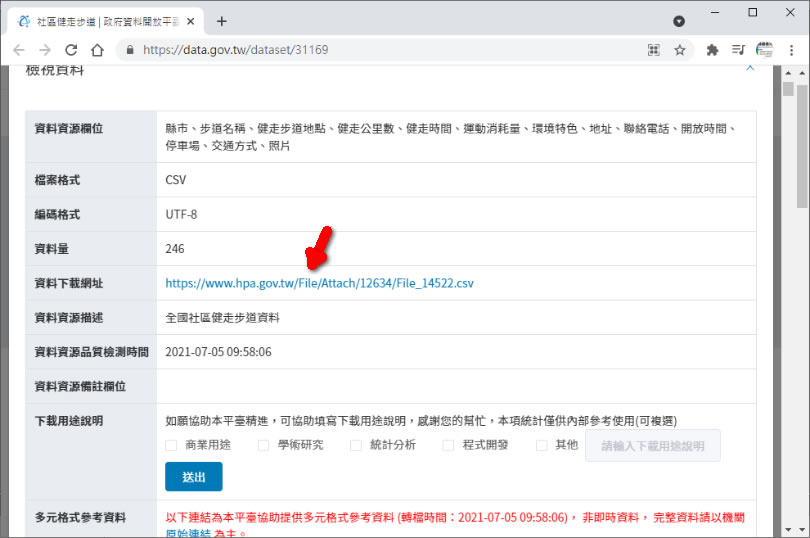Click the 2021-07-05 09:58:06 quality check time
This screenshot has width=810, height=538.
point(219,352)
